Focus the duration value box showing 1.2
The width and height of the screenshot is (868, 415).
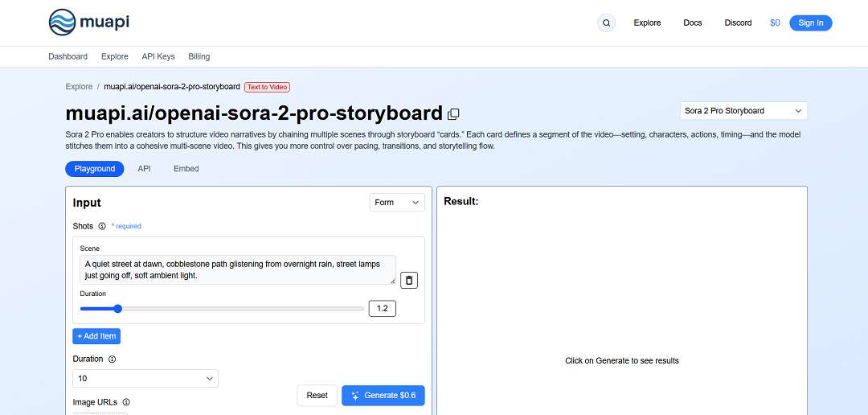[382, 309]
